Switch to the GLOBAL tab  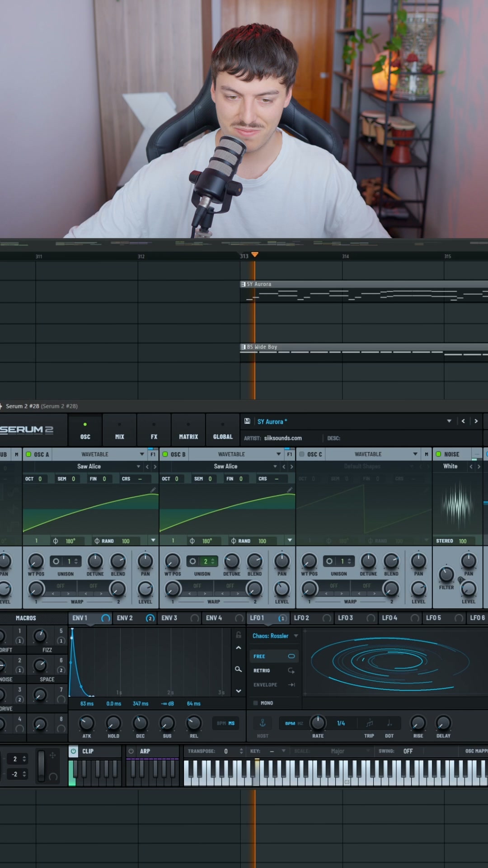click(x=223, y=430)
